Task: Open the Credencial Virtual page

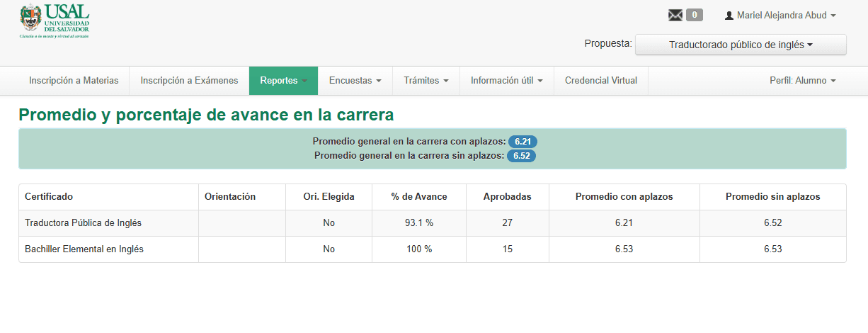Action: point(601,81)
